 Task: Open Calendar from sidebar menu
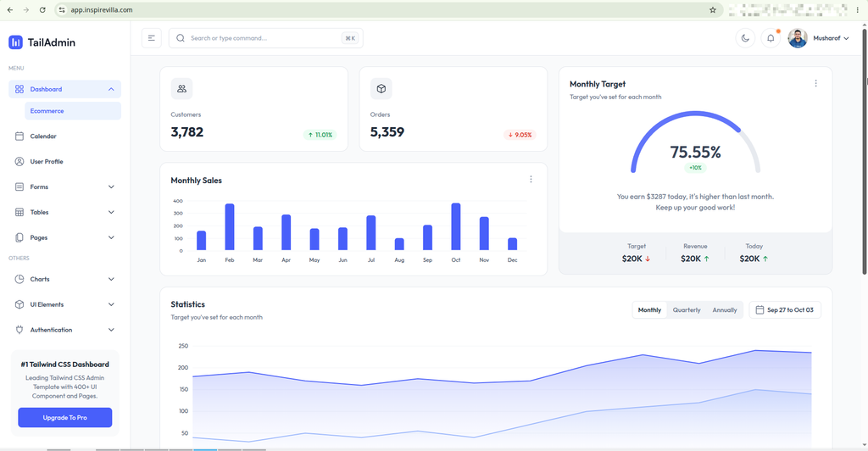tap(64, 136)
